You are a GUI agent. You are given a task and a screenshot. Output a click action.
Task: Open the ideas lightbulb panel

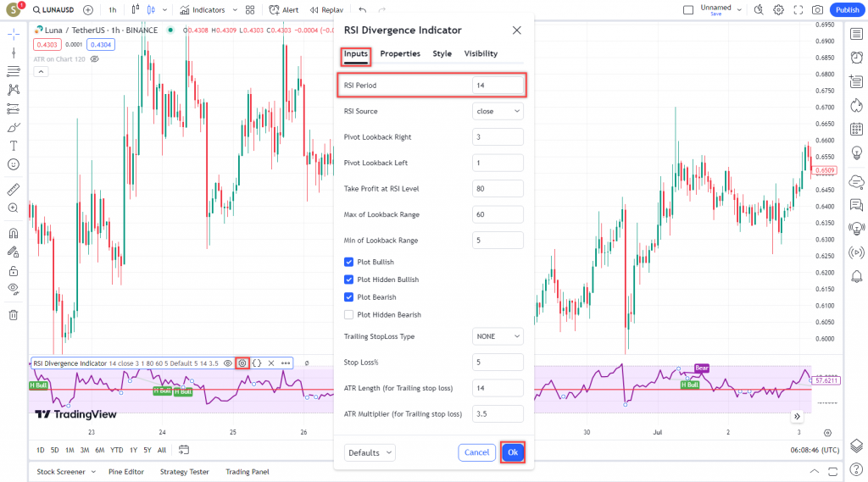tap(856, 152)
